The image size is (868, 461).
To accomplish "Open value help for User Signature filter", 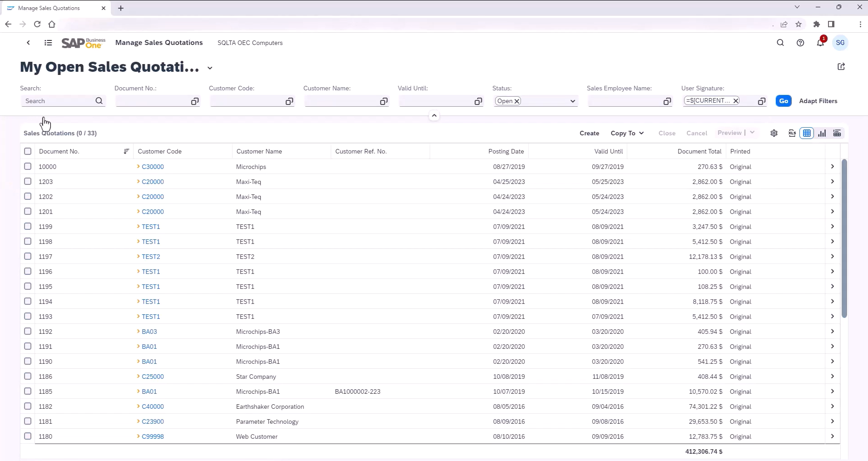I will pyautogui.click(x=762, y=101).
